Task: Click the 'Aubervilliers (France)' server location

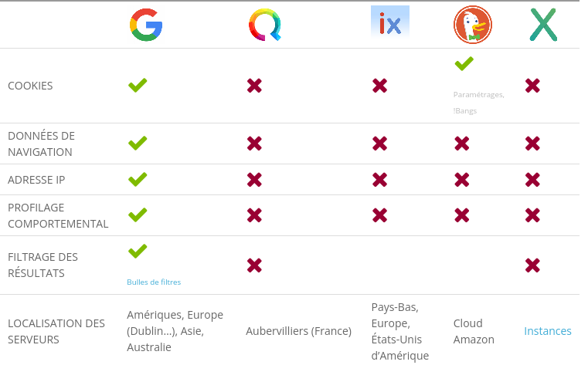Action: (x=298, y=331)
